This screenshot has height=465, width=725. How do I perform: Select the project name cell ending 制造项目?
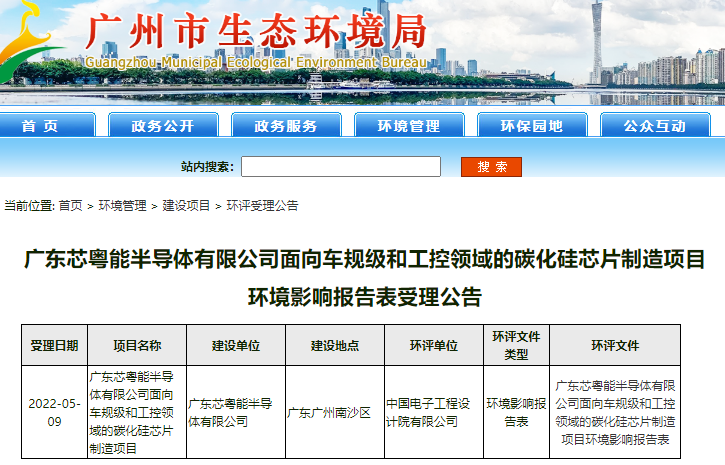[x=137, y=412]
